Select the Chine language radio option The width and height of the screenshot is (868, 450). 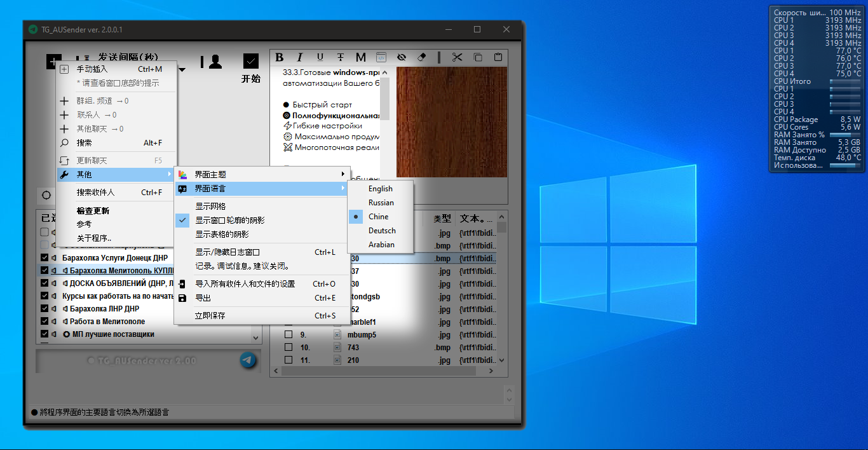378,217
